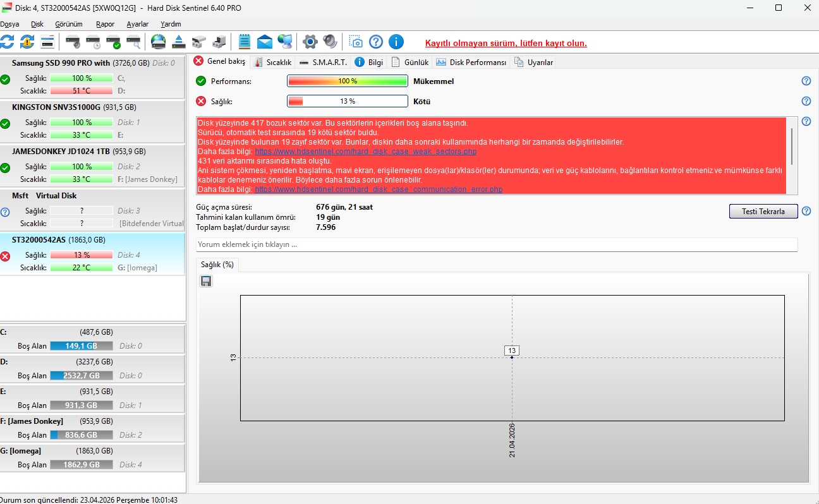Click the panel layout icon in the toolbar
Screen dimensions: 819x504
[x=47, y=42]
